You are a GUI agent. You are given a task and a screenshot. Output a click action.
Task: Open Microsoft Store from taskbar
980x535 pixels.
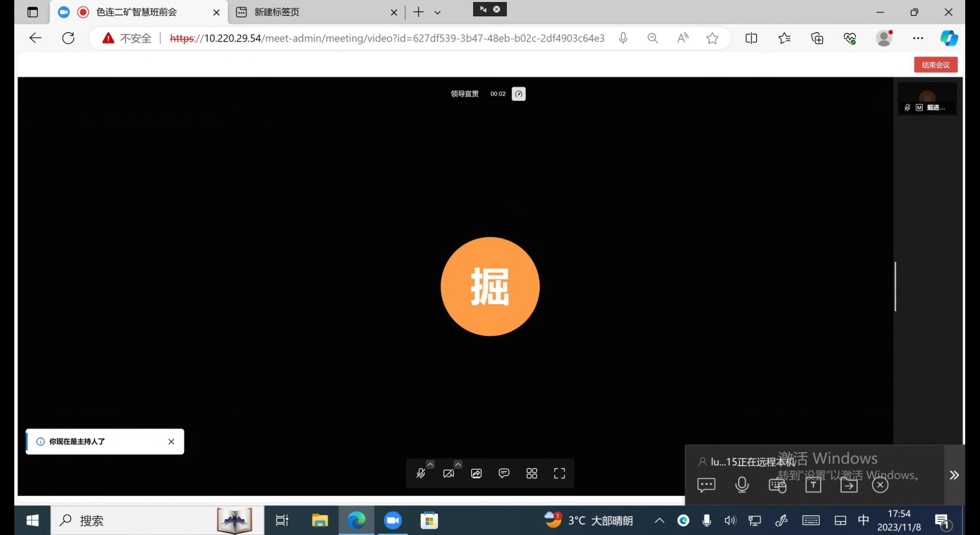[429, 521]
